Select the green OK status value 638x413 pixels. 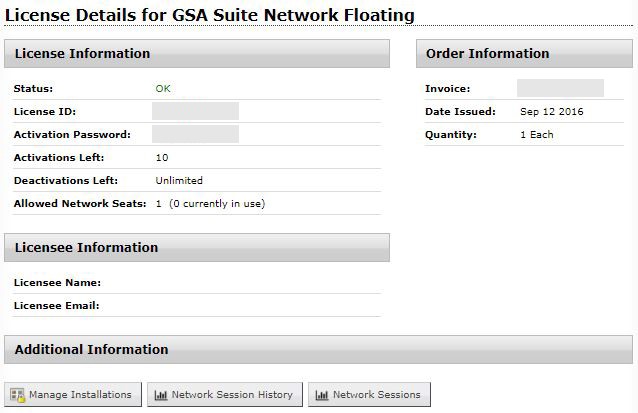tap(163, 88)
